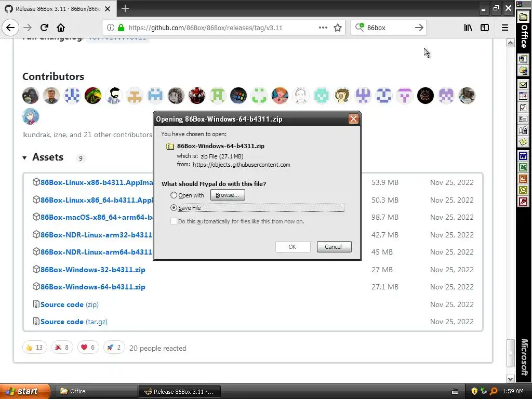Screen dimensions: 532x399
Task: Confirm the download with OK
Action: pos(292,247)
